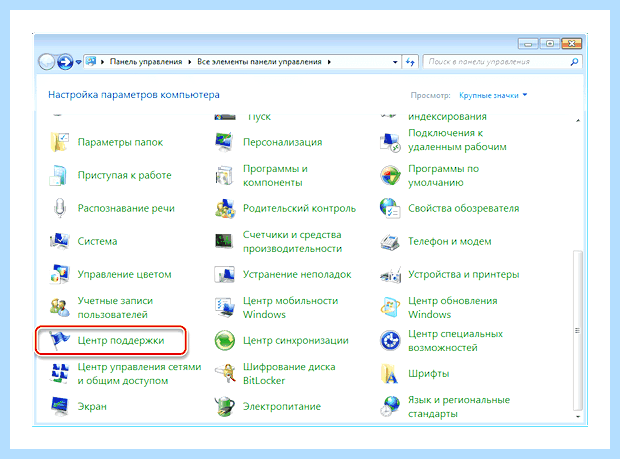Click the Программы по умолчанию icon
Screen dimensions: 620x459
(390, 175)
